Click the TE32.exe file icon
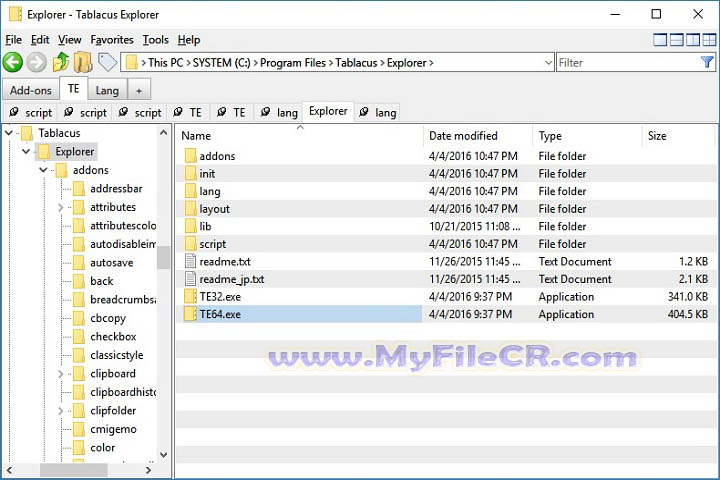The height and width of the screenshot is (480, 720). (190, 297)
